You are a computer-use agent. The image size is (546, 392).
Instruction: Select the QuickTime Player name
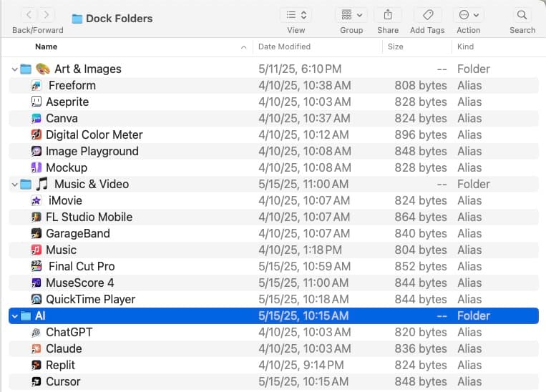(x=91, y=299)
